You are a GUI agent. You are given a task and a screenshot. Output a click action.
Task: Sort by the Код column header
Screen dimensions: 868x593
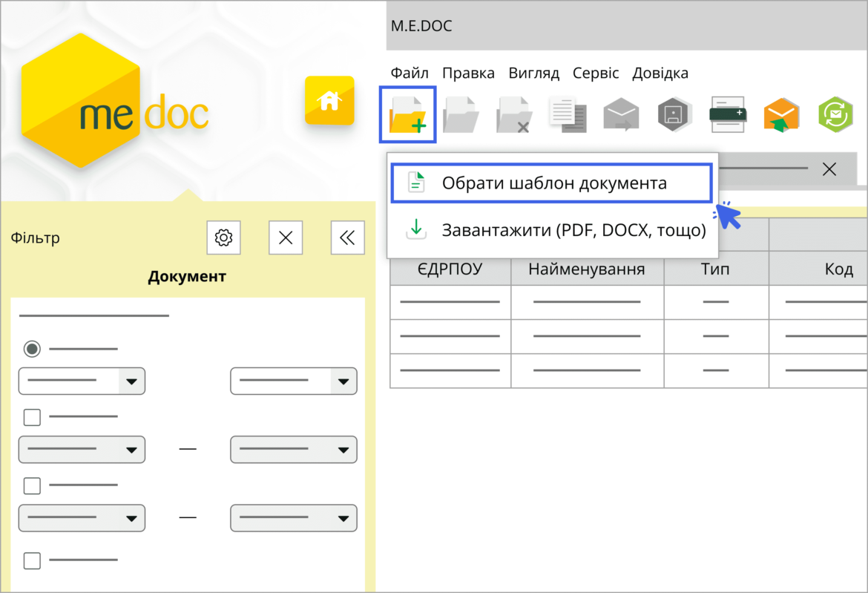pos(819,269)
